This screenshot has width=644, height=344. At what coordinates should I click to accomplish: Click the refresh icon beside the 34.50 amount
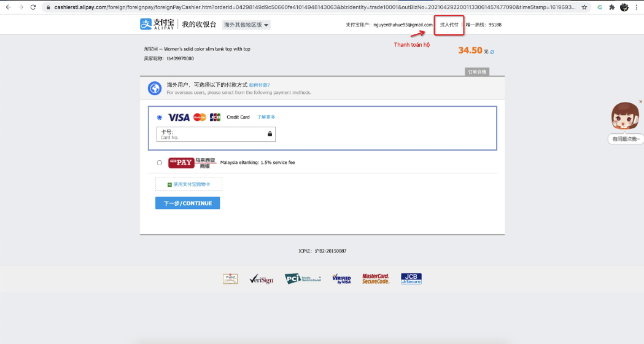click(492, 52)
